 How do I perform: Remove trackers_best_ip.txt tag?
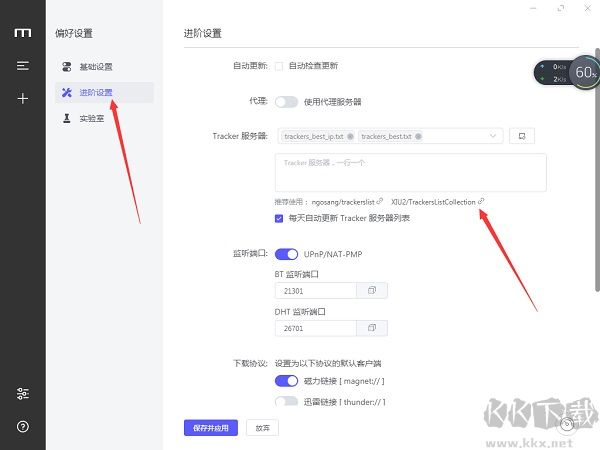[x=350, y=136]
